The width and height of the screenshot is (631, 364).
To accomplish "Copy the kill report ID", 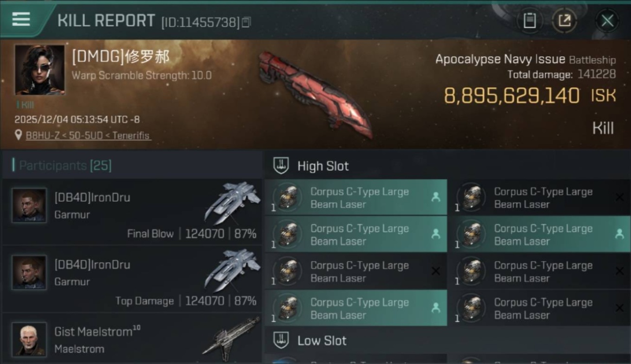I will tap(247, 22).
